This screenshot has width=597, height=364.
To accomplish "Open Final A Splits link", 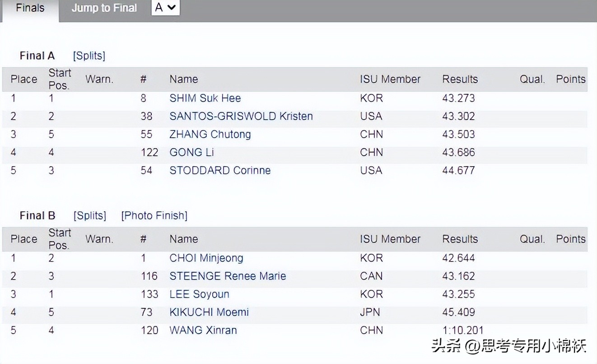I will click(x=89, y=56).
